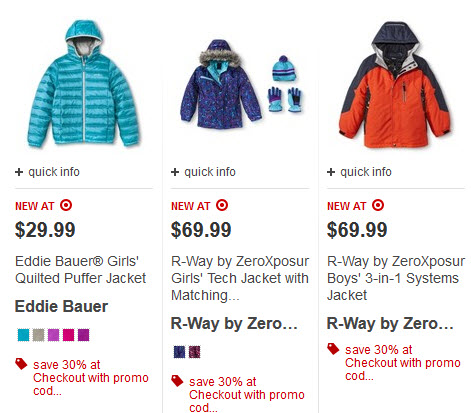Click red promo tag icon under Eddie Bauer
Screen dimensions: 471x413
tap(21, 364)
